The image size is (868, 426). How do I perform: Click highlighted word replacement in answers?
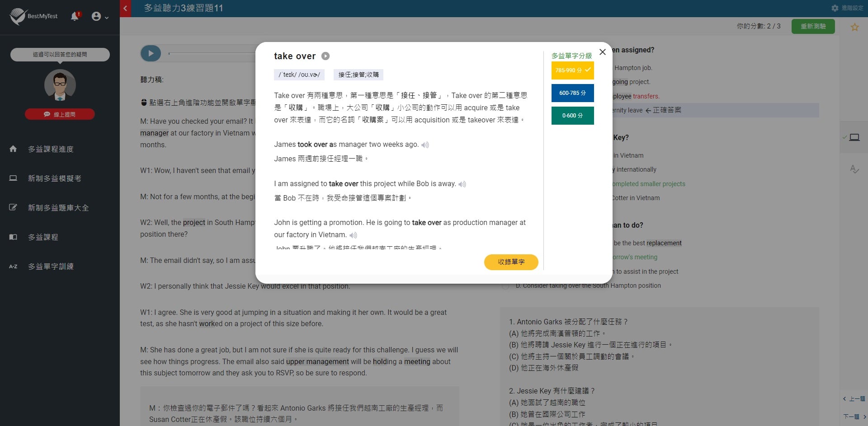pyautogui.click(x=664, y=243)
